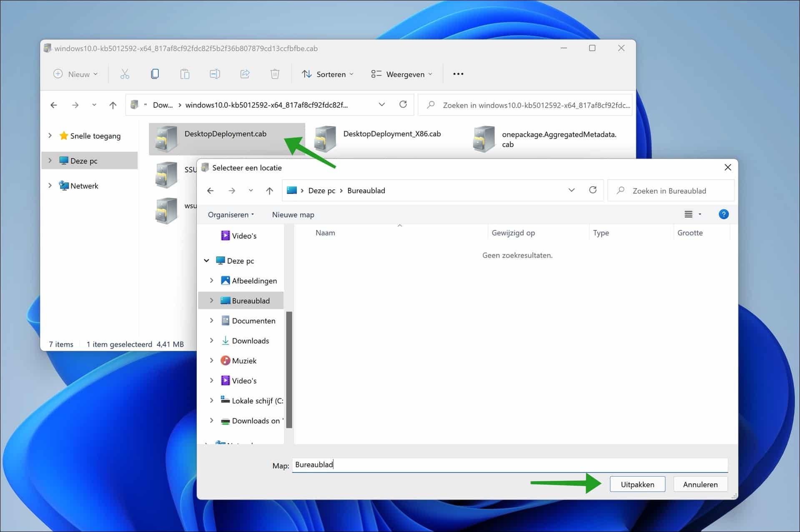This screenshot has width=800, height=532.
Task: Click the Uitpakken button
Action: pyautogui.click(x=637, y=484)
